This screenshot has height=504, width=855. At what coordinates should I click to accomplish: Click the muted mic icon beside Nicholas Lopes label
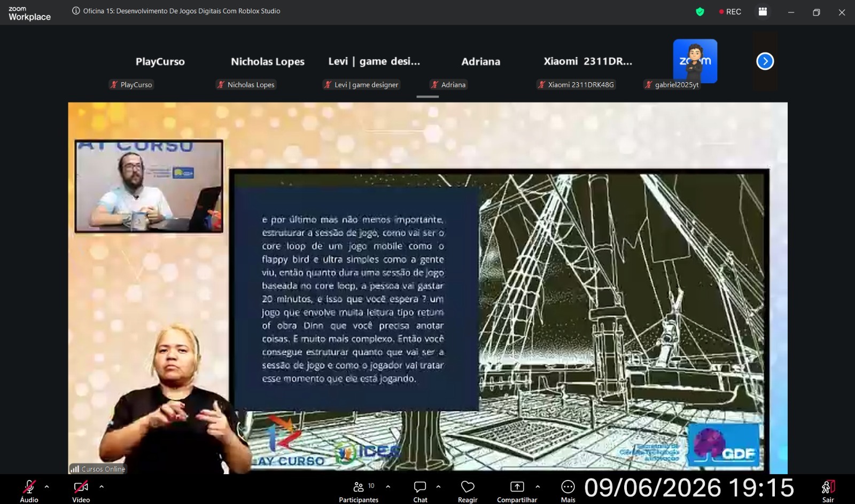221,84
